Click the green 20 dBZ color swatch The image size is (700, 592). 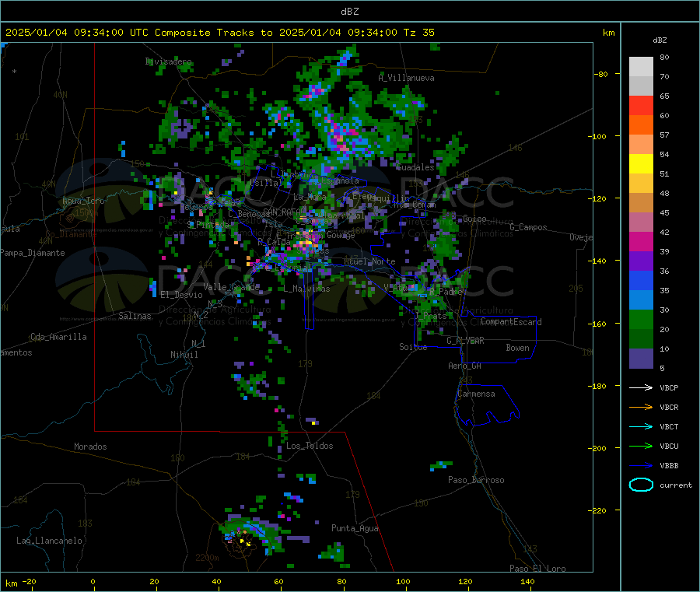[641, 319]
